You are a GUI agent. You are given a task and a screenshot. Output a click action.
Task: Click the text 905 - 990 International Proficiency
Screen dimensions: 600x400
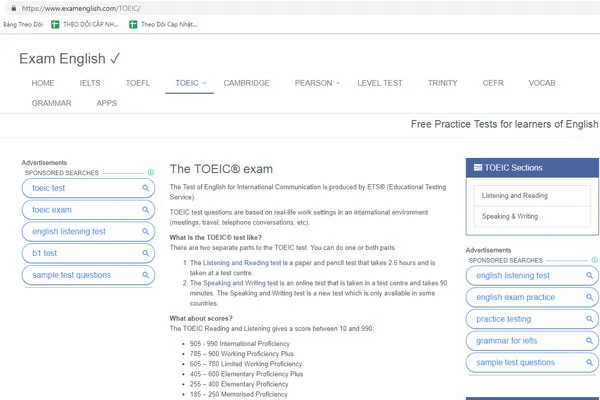point(240,344)
